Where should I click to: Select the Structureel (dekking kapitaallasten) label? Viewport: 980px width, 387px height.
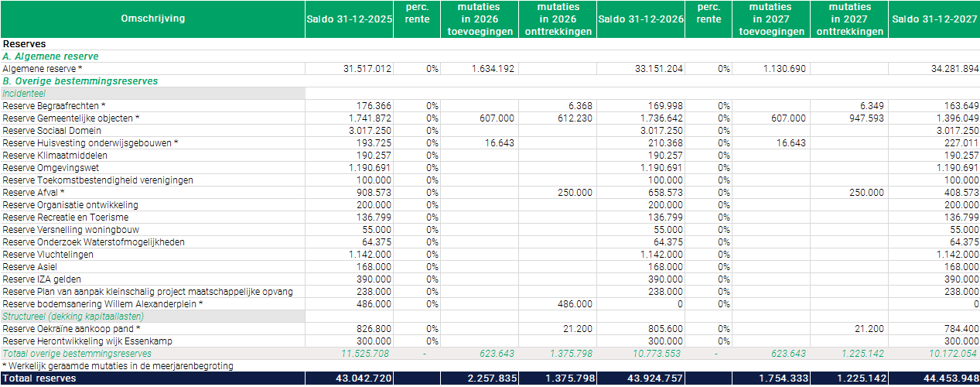73,317
